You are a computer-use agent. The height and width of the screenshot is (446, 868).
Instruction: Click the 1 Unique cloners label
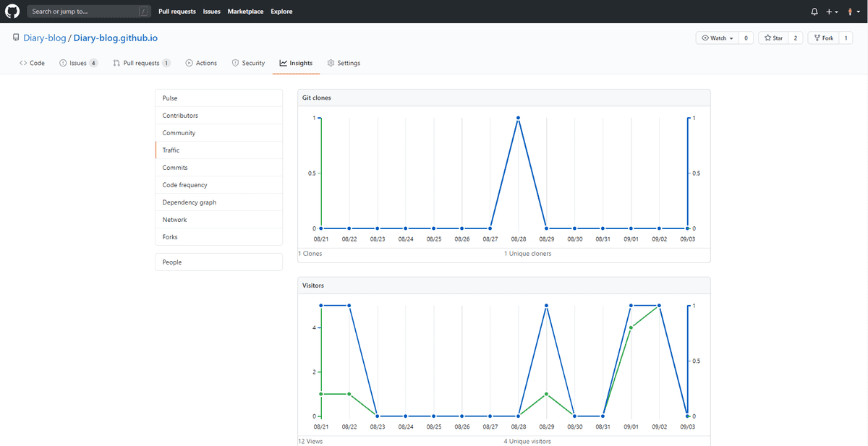(527, 254)
